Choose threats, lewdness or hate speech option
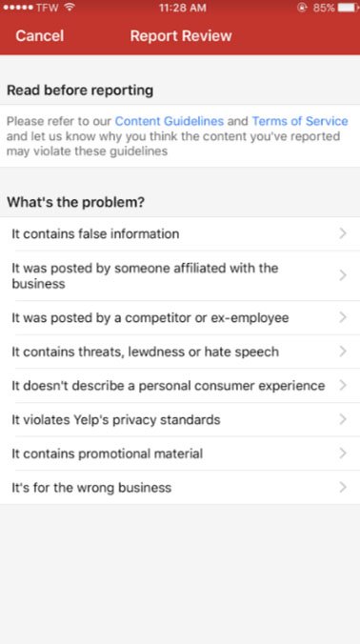The image size is (360, 644). click(180, 352)
